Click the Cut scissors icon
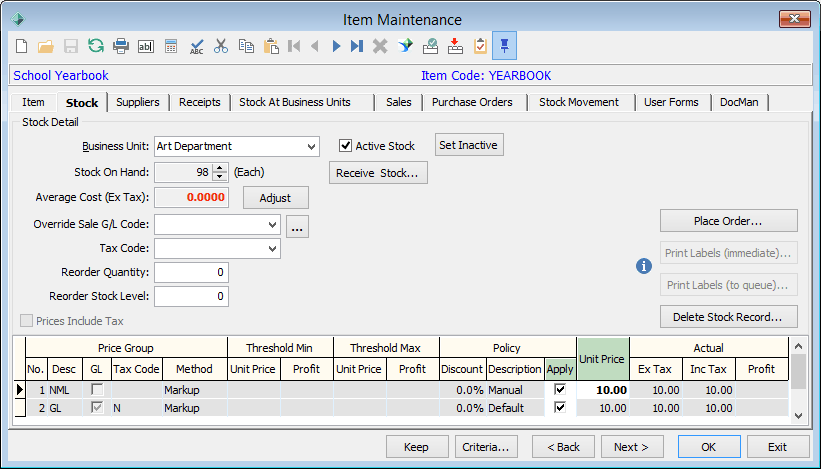This screenshot has width=821, height=469. pos(221,46)
